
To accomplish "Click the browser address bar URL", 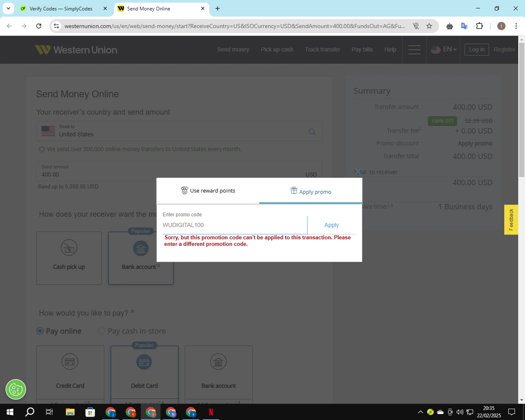I will click(234, 26).
